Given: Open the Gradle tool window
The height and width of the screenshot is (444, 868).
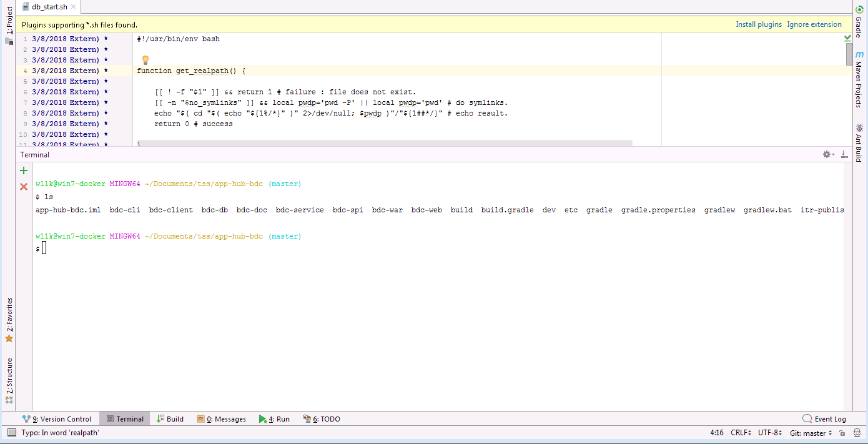Looking at the screenshot, I should click(x=859, y=22).
